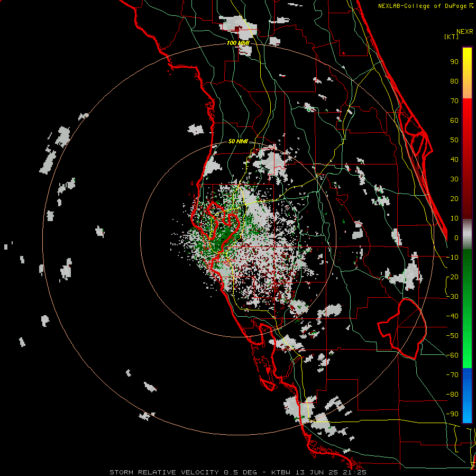
Task: Click the -30 value on velocity scale
Action: tap(452, 297)
